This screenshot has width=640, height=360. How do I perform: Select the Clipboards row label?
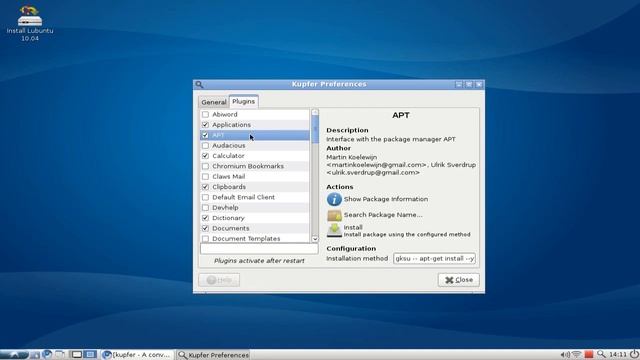pyautogui.click(x=229, y=187)
